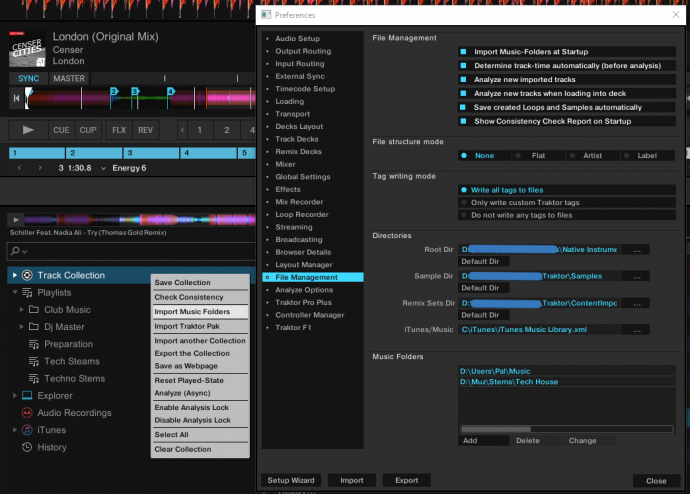Click the SYNC button on deck

(28, 79)
